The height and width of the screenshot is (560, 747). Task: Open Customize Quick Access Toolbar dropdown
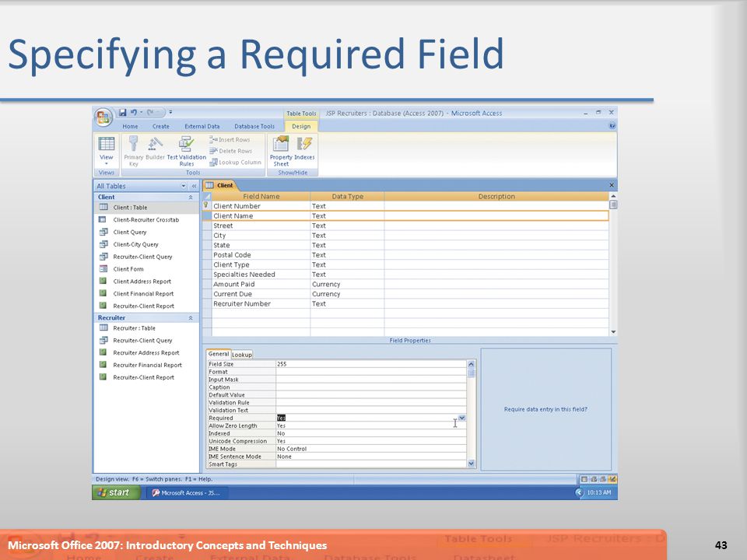170,112
